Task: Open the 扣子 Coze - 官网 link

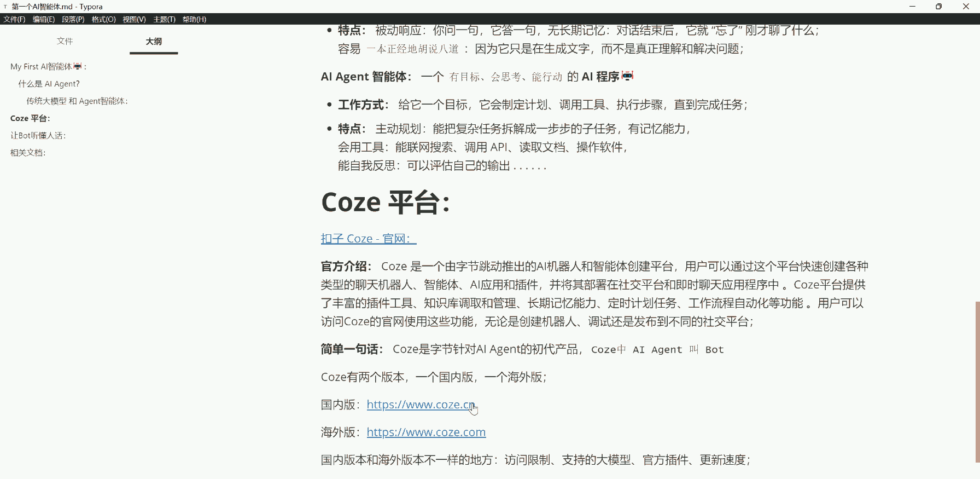Action: click(369, 239)
